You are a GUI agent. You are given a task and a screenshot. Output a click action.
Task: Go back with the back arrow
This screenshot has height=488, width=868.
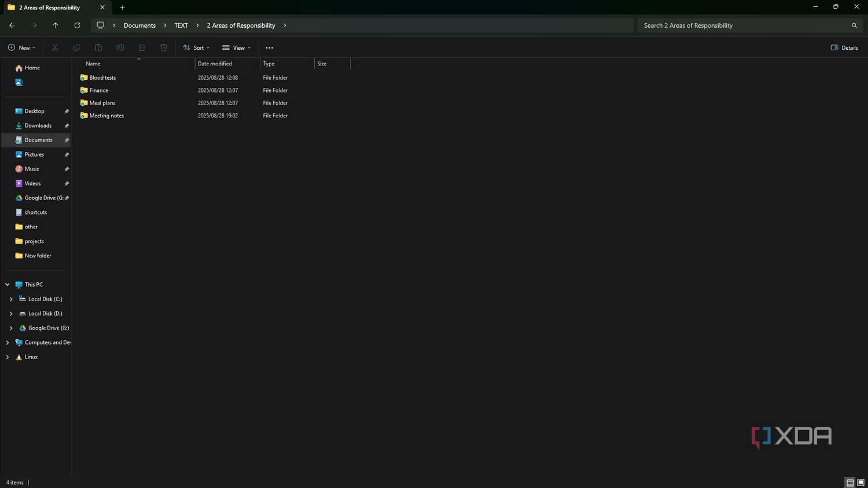(x=12, y=25)
